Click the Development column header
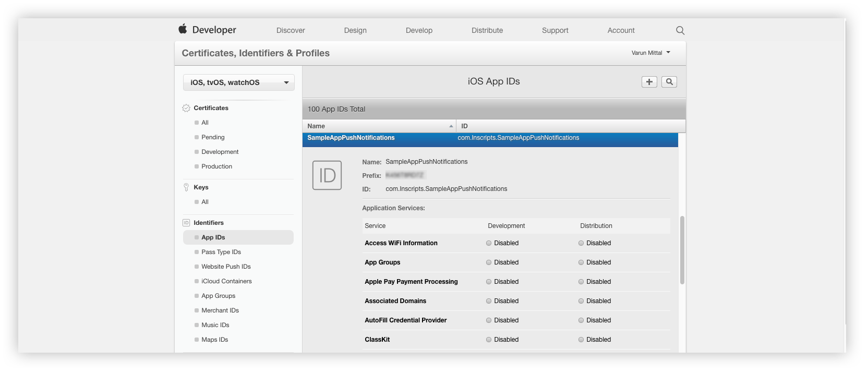The width and height of the screenshot is (868, 373). [x=506, y=226]
